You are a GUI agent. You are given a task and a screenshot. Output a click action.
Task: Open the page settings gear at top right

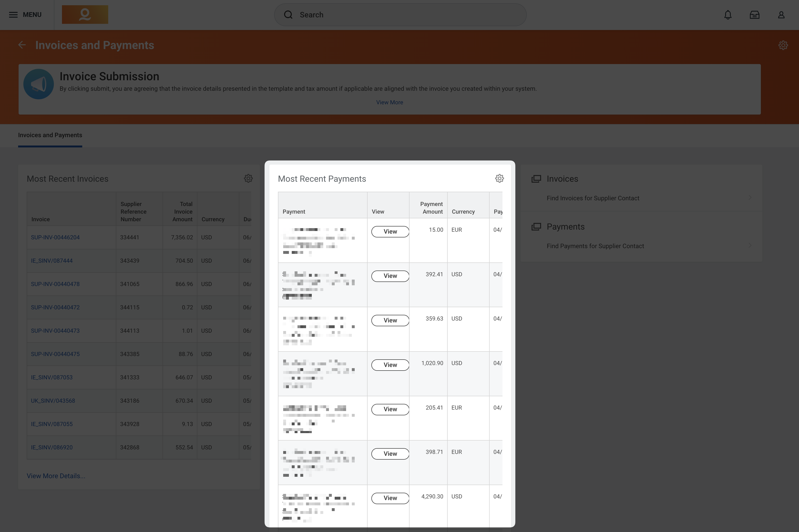tap(783, 45)
